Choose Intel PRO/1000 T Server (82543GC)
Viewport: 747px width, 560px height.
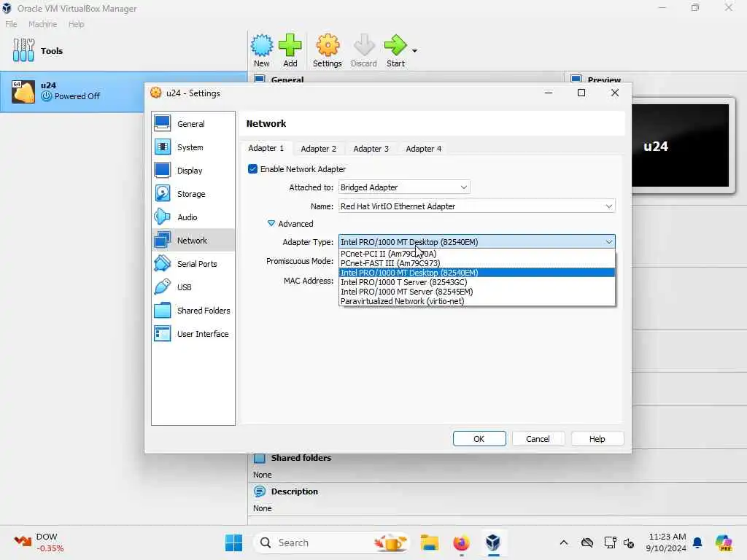click(476, 282)
